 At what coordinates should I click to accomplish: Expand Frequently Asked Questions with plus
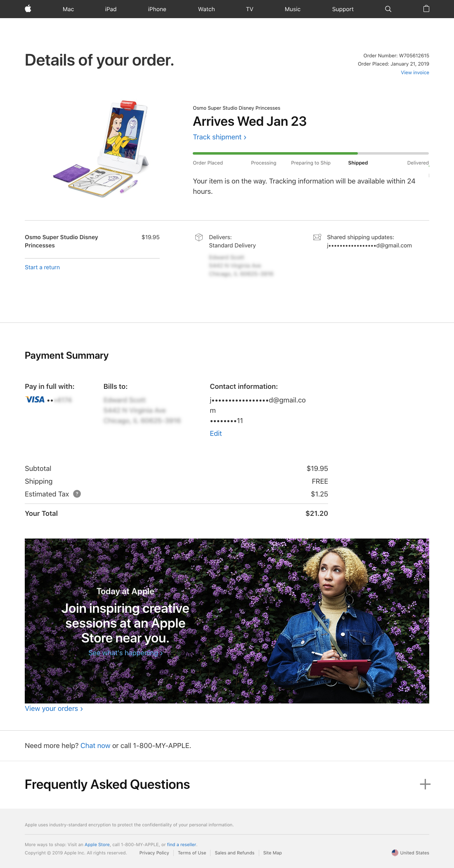[x=425, y=784]
